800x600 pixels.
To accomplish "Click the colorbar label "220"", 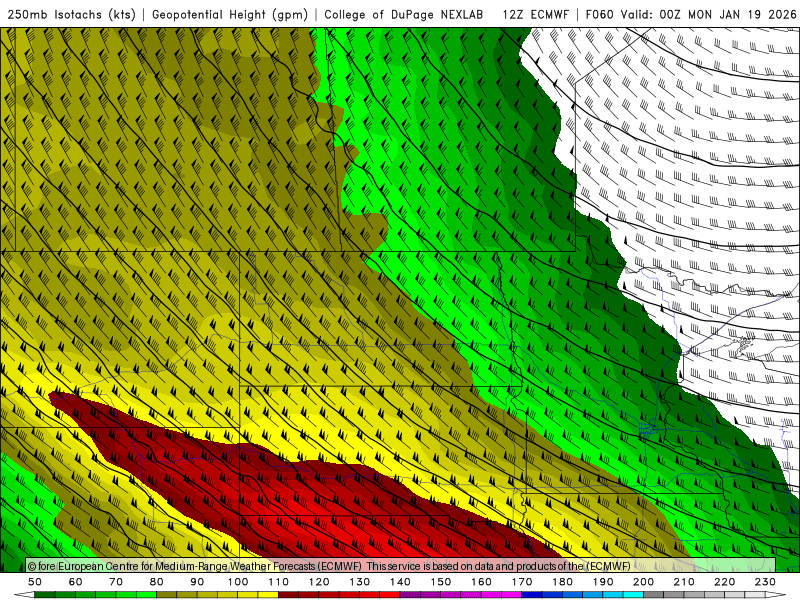I will tap(725, 582).
